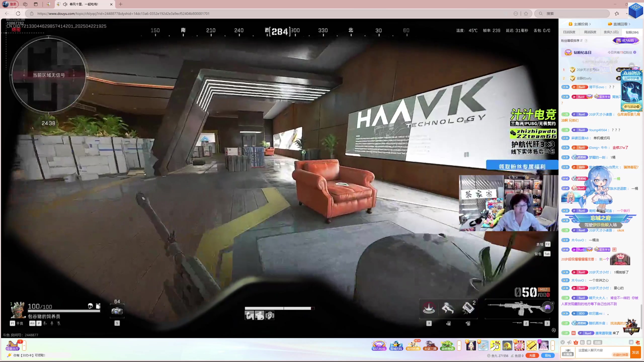Expand the activity list up-arrow
Image resolution: width=644 pixels, height=362 pixels.
(x=459, y=346)
